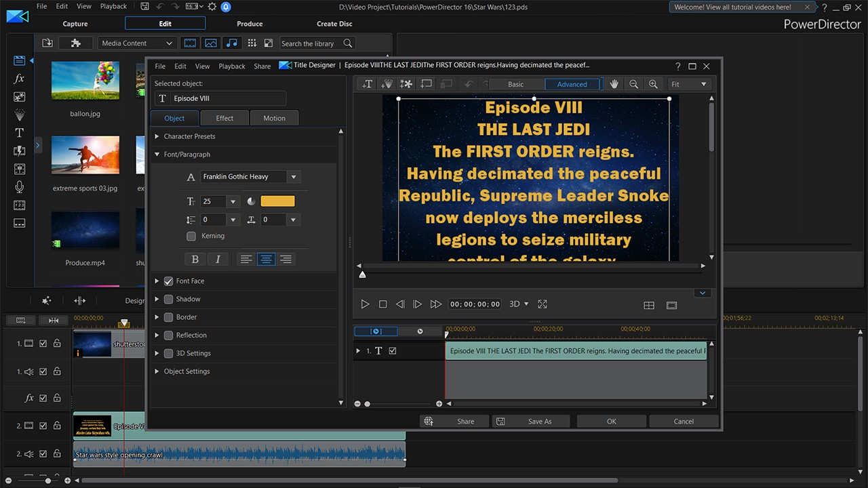Click the Cancel button
The image size is (868, 488).
point(684,421)
